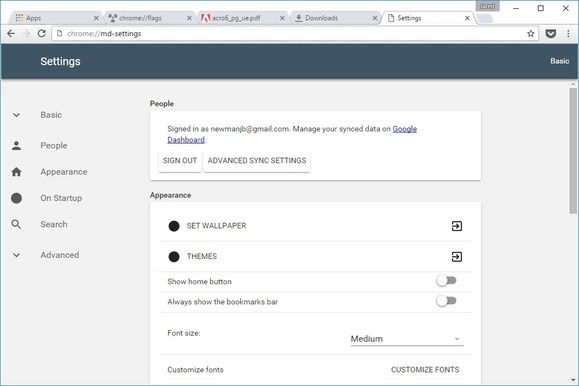This screenshot has height=386, width=579.
Task: Click the page icon in the address bar
Action: [x=59, y=34]
